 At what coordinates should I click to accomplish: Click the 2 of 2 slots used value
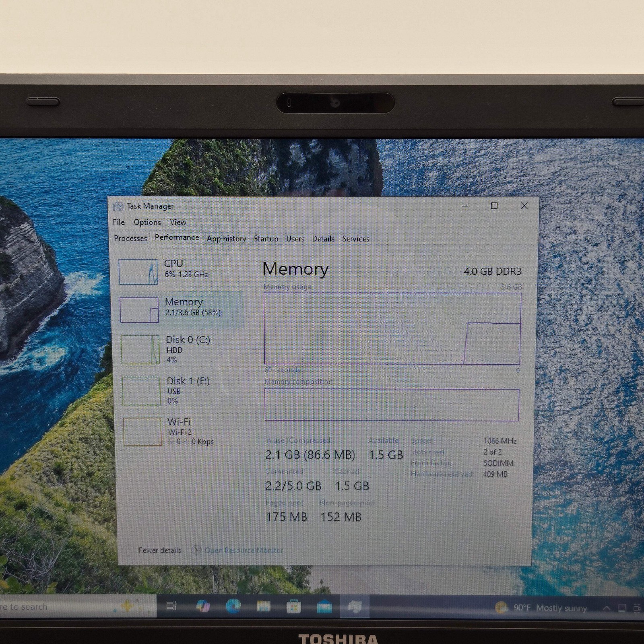tap(493, 452)
